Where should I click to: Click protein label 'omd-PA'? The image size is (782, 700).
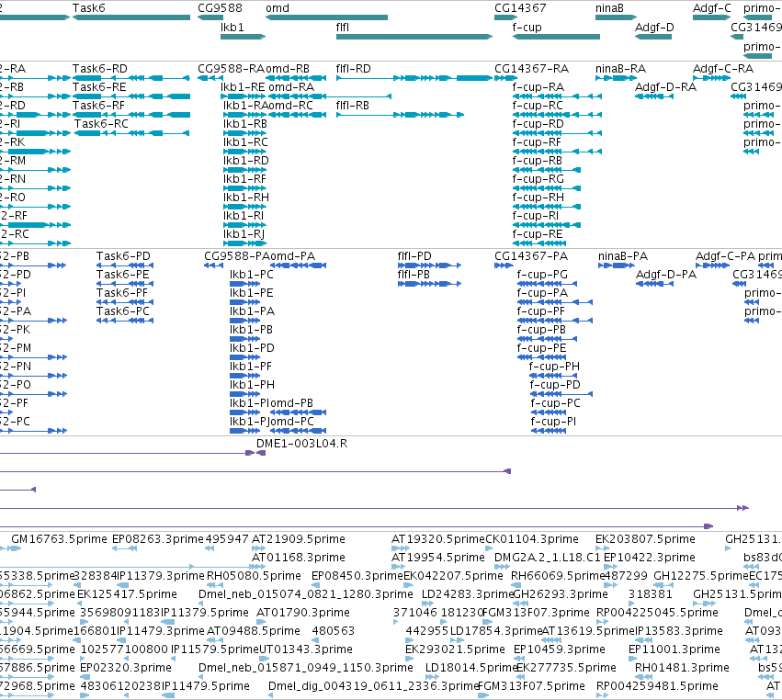coord(293,255)
